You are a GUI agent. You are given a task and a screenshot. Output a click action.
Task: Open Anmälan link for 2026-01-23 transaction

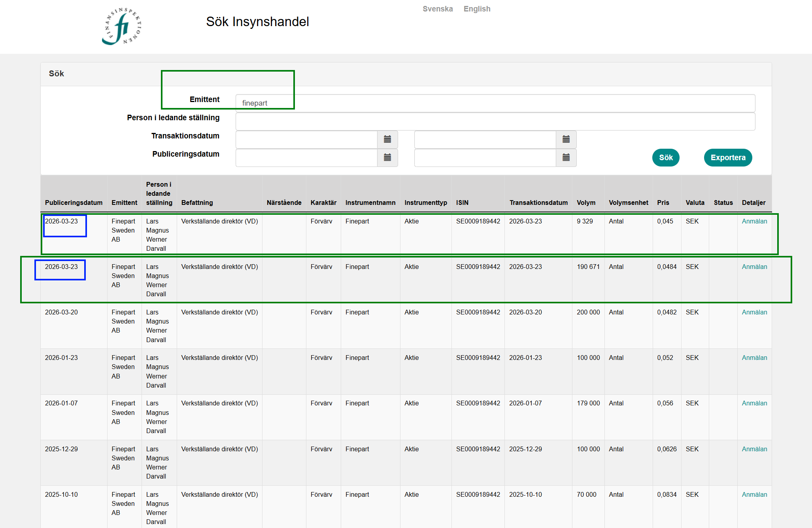click(x=754, y=358)
